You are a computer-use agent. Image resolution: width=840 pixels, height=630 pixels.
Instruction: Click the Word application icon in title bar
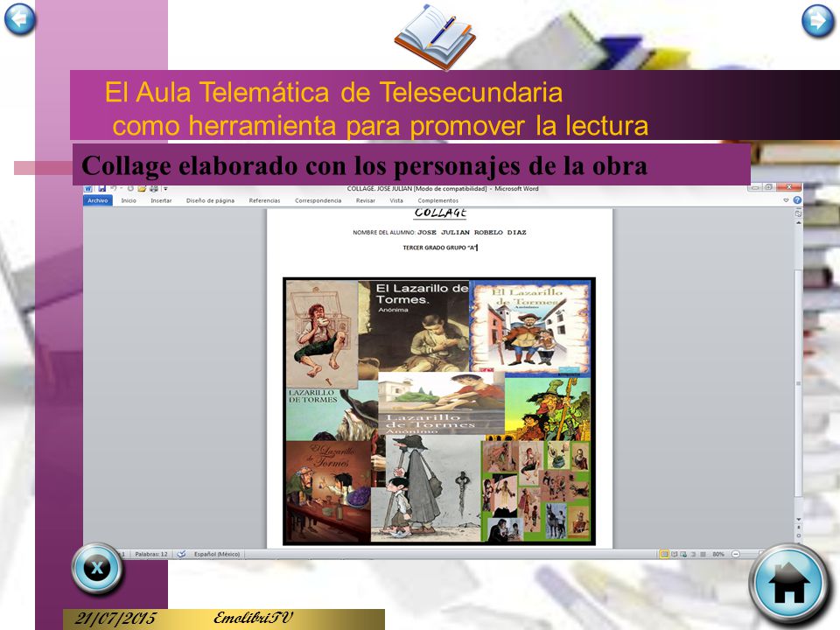tap(87, 189)
